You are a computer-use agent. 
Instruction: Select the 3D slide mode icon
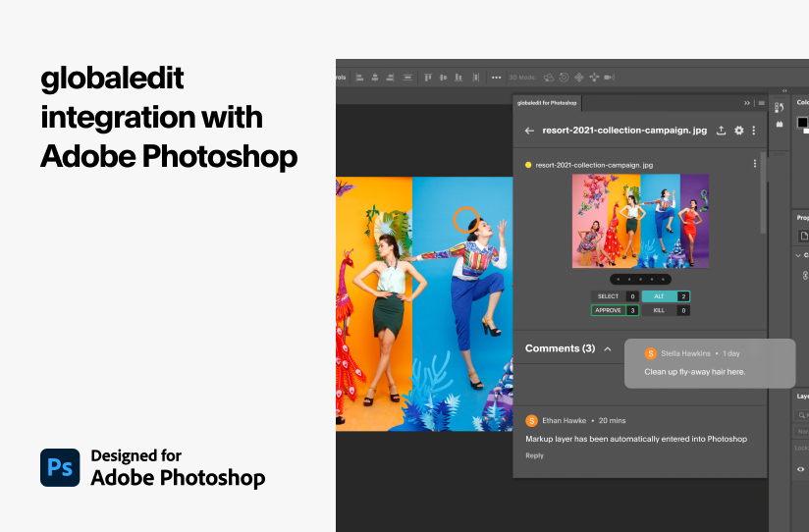pyautogui.click(x=594, y=78)
